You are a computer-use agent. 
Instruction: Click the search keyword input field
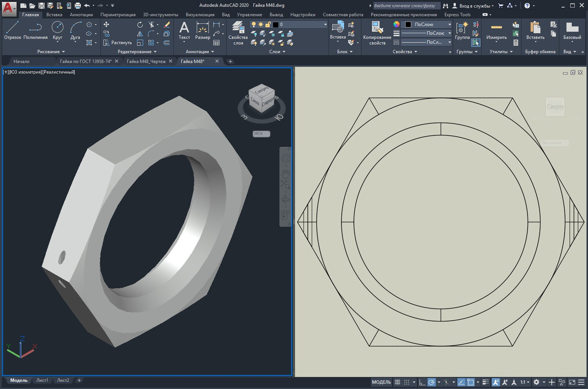coord(407,6)
